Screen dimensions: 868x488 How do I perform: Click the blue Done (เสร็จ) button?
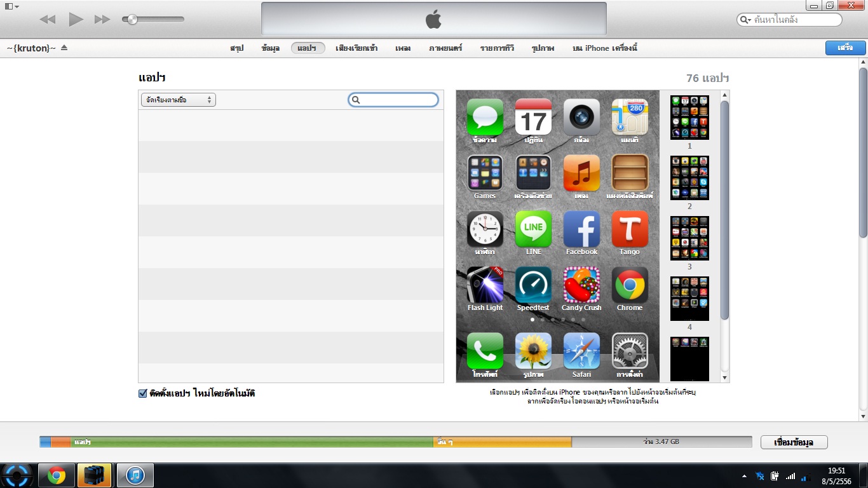pyautogui.click(x=845, y=48)
